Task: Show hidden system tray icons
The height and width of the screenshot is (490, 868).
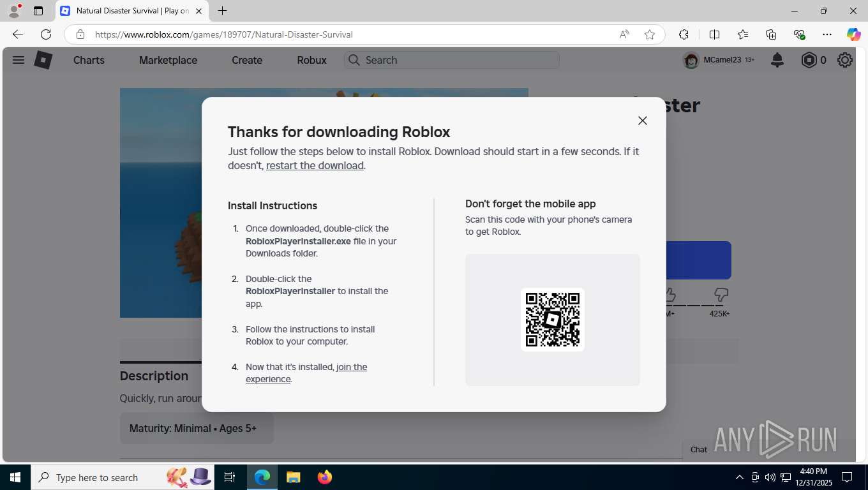Action: (740, 477)
